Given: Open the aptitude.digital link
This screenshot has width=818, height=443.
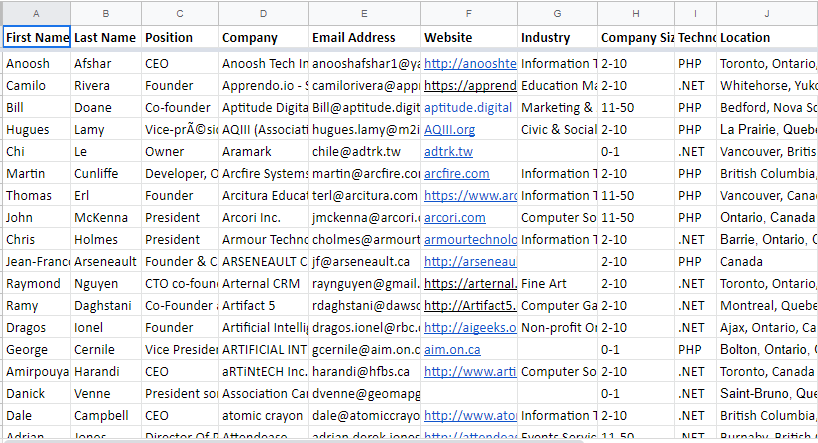Looking at the screenshot, I should click(x=468, y=107).
